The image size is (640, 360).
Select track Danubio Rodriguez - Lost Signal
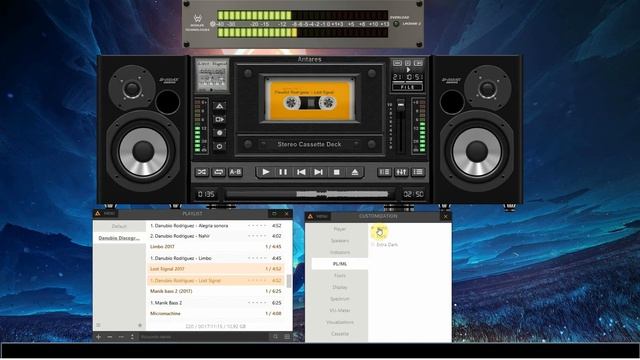[216, 281]
